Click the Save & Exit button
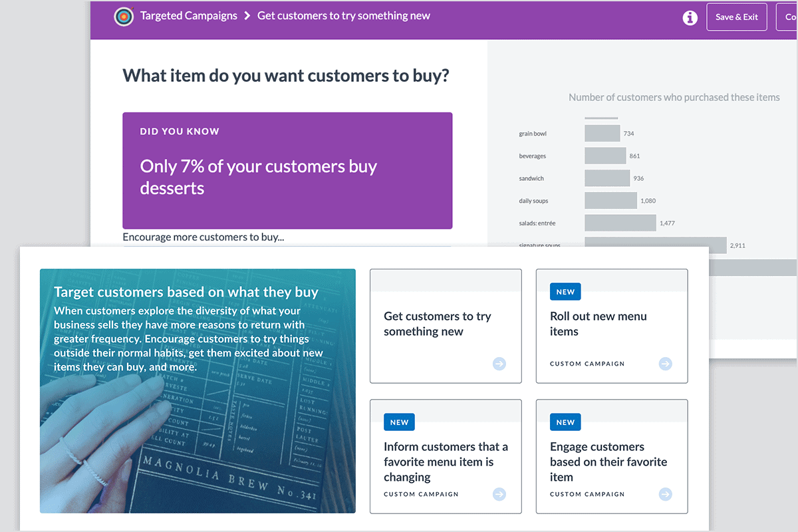Viewport: 798px width, 532px height. tap(737, 17)
